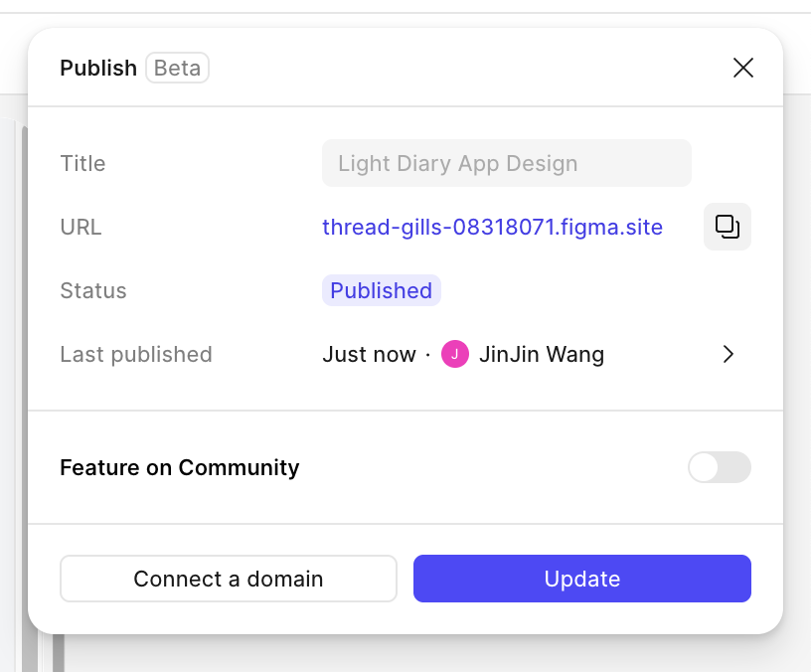This screenshot has width=811, height=672.
Task: Click the vertical scrollbar behind the dialog
Action: coord(59,652)
